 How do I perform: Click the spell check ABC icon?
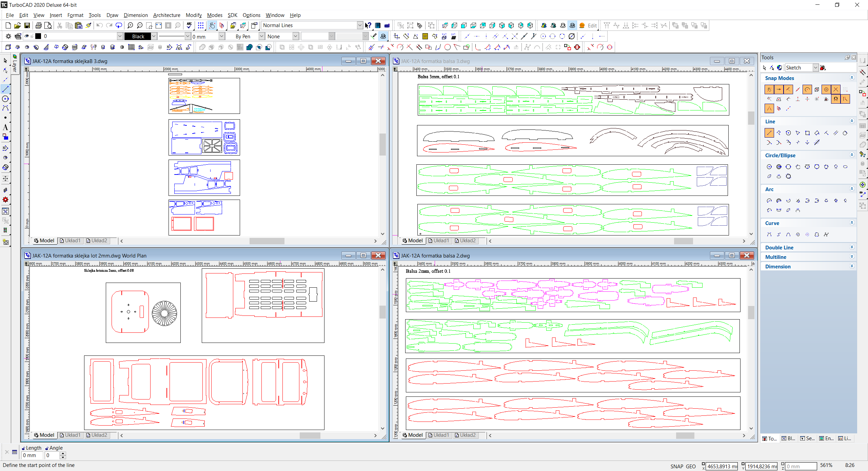tap(189, 25)
